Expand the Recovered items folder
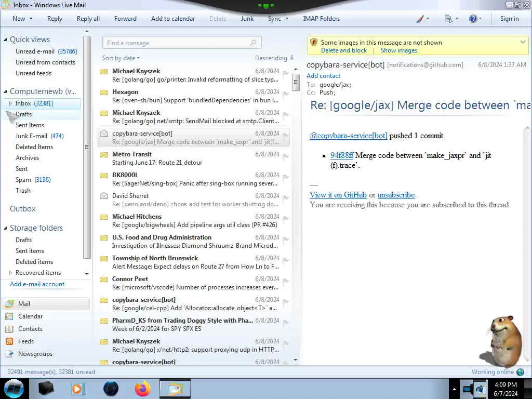This screenshot has height=399, width=532. tap(10, 273)
